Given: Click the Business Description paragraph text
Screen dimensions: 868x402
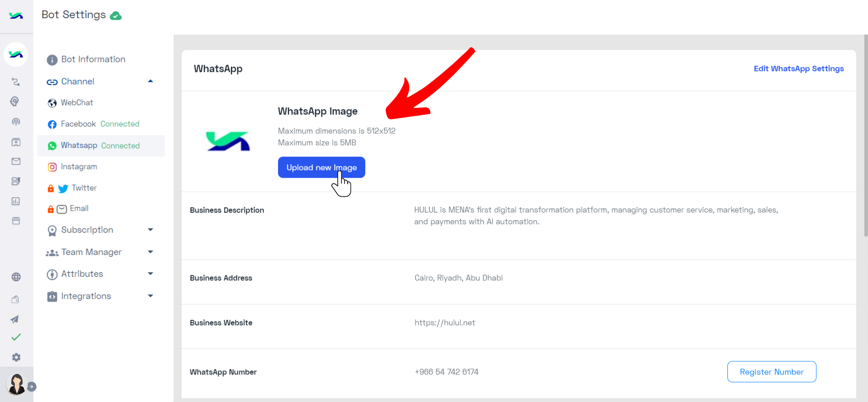Looking at the screenshot, I should pyautogui.click(x=596, y=216).
